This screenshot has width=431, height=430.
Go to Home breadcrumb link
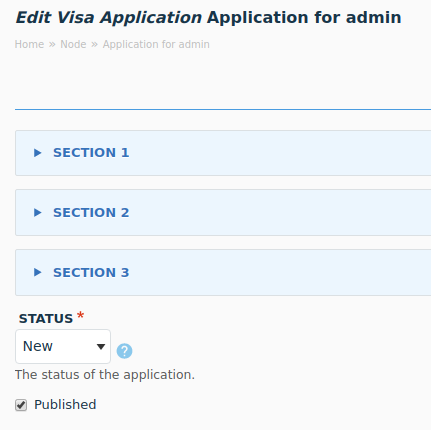29,44
